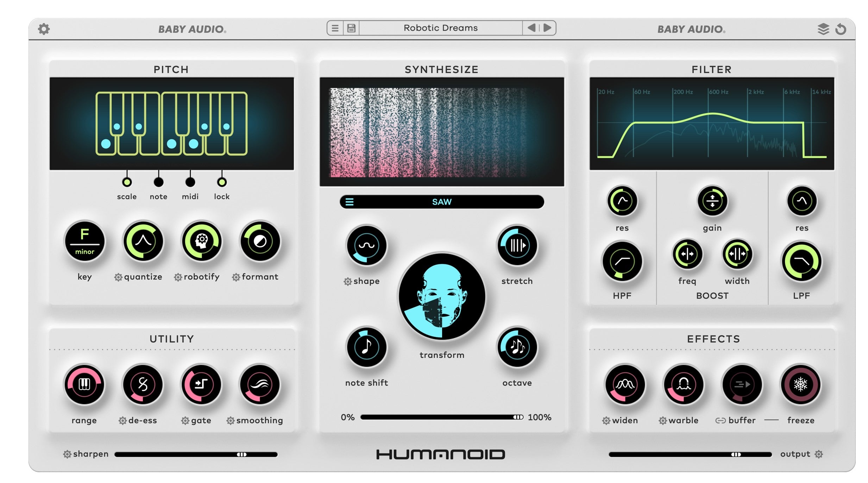This screenshot has height=483, width=868.
Task: Click the layers icon in top-right corner
Action: pyautogui.click(x=823, y=29)
